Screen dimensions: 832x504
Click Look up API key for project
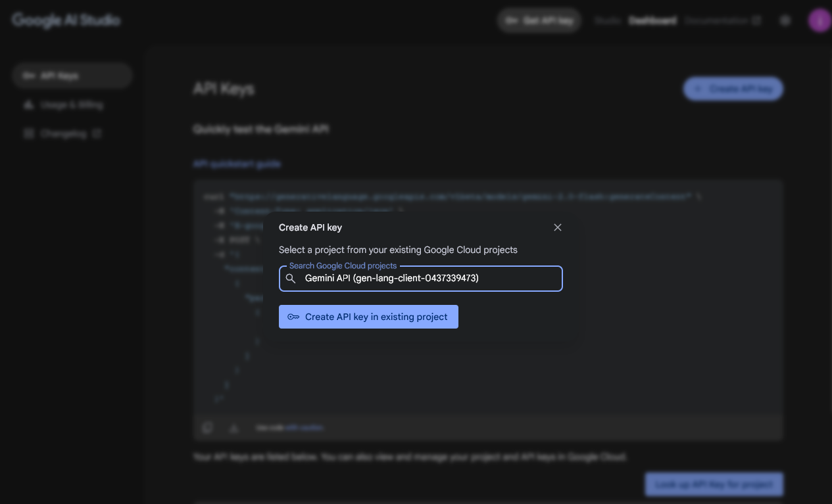714,484
